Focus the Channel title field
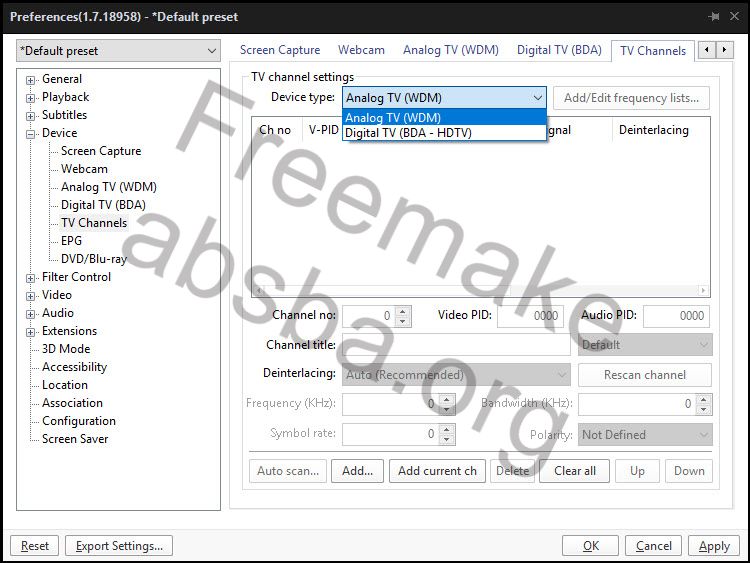Viewport: 750px width, 563px height. click(x=456, y=344)
